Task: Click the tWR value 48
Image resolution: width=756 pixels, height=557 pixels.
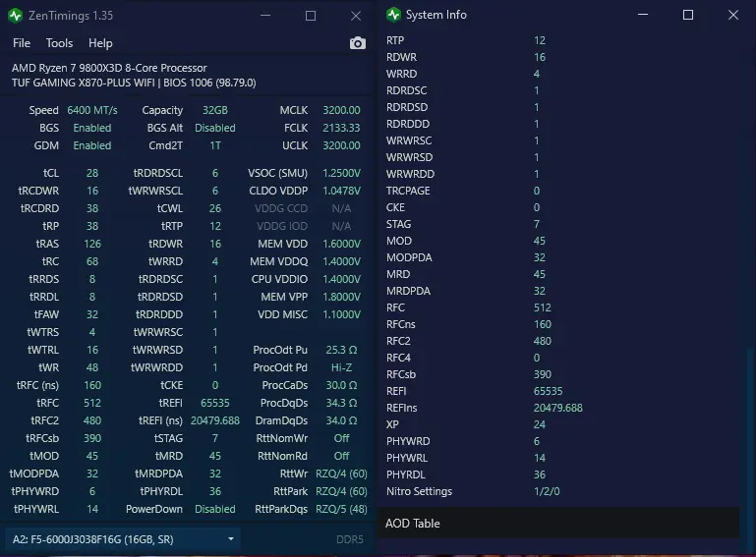Action: (92, 367)
